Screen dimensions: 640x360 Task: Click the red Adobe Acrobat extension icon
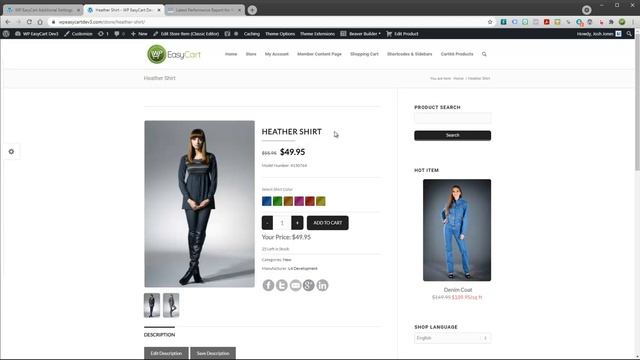547,22
